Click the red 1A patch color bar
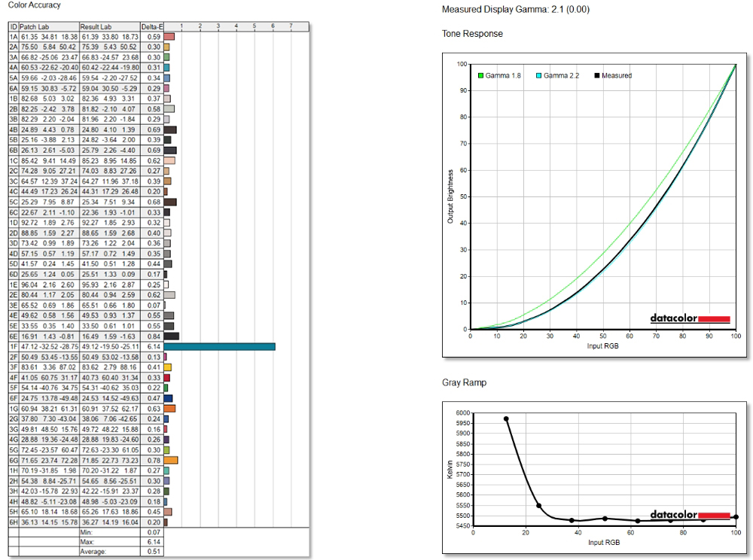 tap(169, 36)
